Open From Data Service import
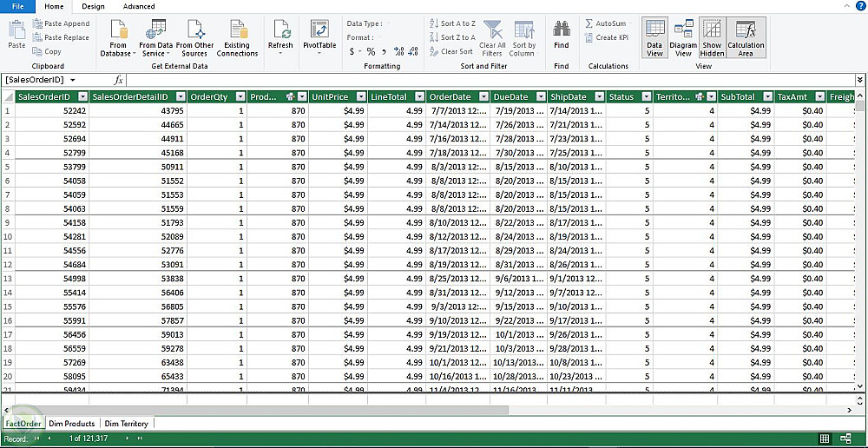 click(155, 37)
